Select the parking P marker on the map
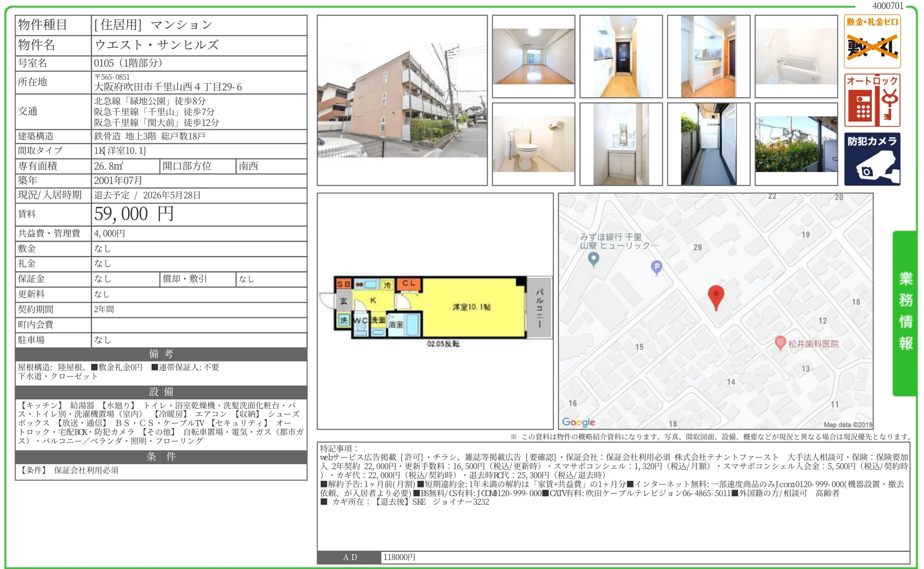924x569 pixels. 657,266
